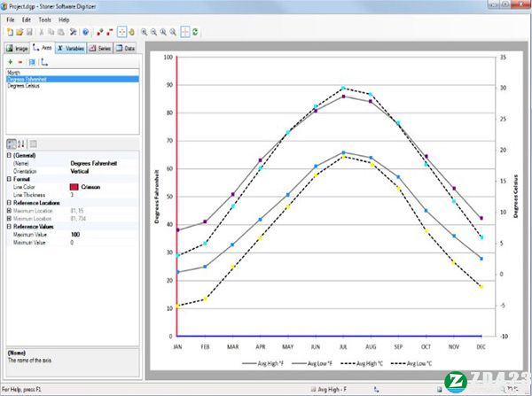The height and width of the screenshot is (396, 532).
Task: Switch to the Series tab
Action: [100, 49]
